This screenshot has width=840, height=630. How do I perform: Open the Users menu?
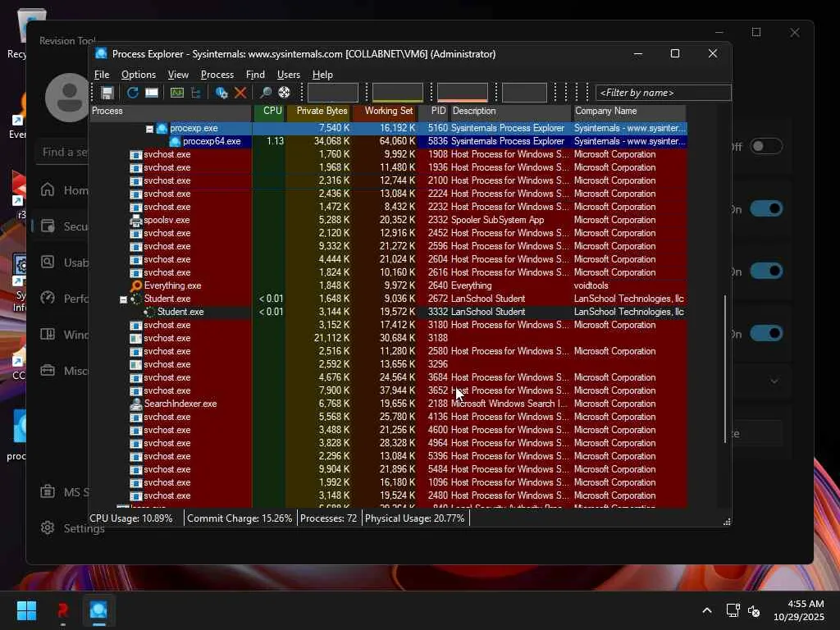(288, 75)
